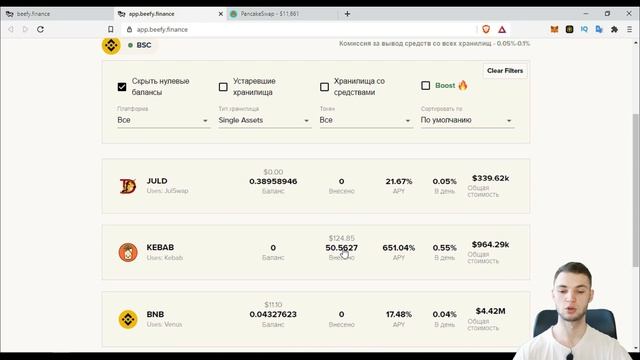
Task: Click the Clear Filters button
Action: [505, 71]
